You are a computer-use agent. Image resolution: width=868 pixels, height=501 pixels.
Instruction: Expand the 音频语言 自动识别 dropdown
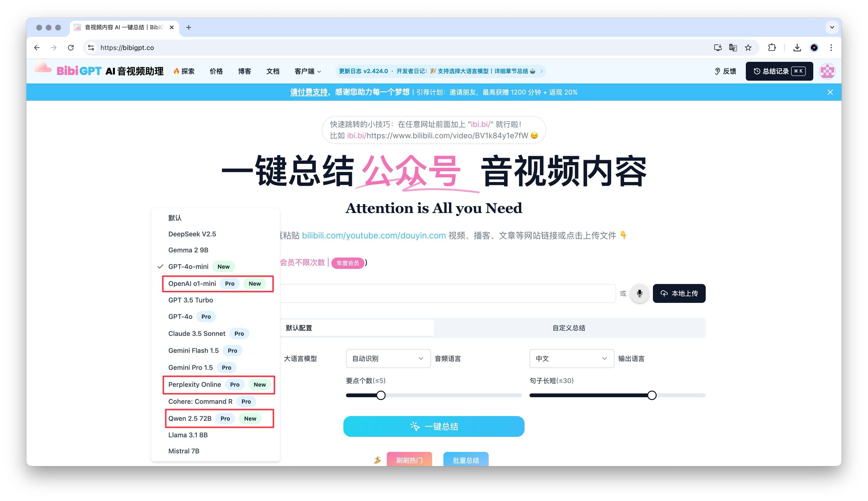[x=388, y=359]
